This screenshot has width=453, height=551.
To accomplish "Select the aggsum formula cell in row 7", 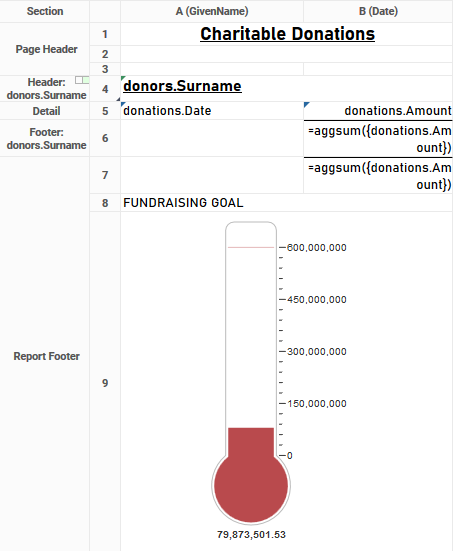I will pos(378,175).
